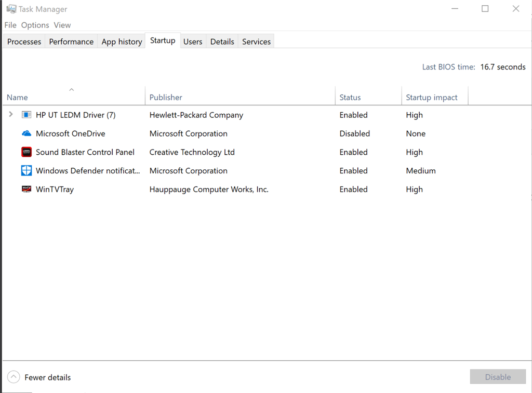Screen dimensions: 532x393
Task: Click the Hewlett-Packard Company publisher cell
Action: 196,115
